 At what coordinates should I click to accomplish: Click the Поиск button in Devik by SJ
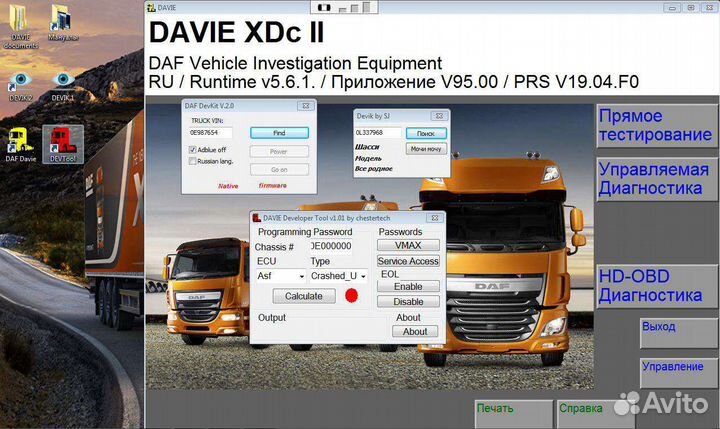[426, 133]
